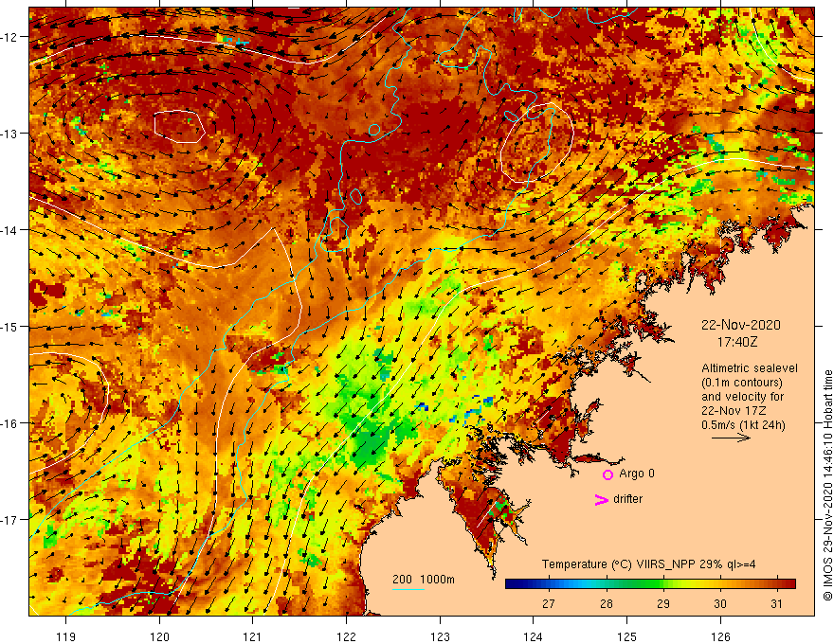The width and height of the screenshot is (834, 644).
Task: Click the latitude axis label -13
Action: [10, 134]
